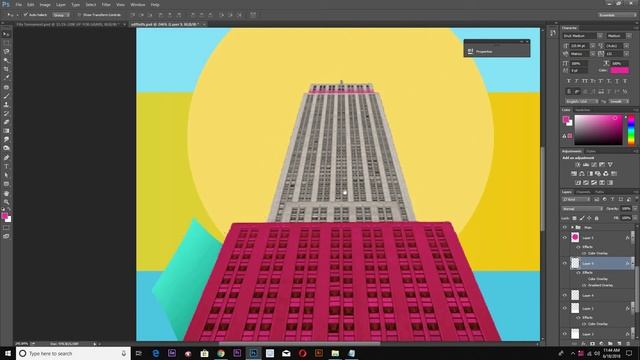Open the Layer menu
This screenshot has width=640, height=360.
click(61, 5)
